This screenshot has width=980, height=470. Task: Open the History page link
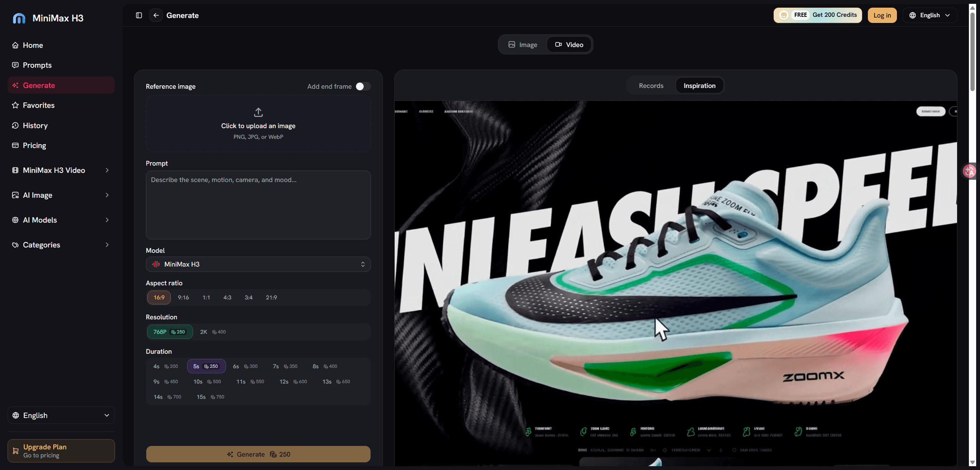61,125
